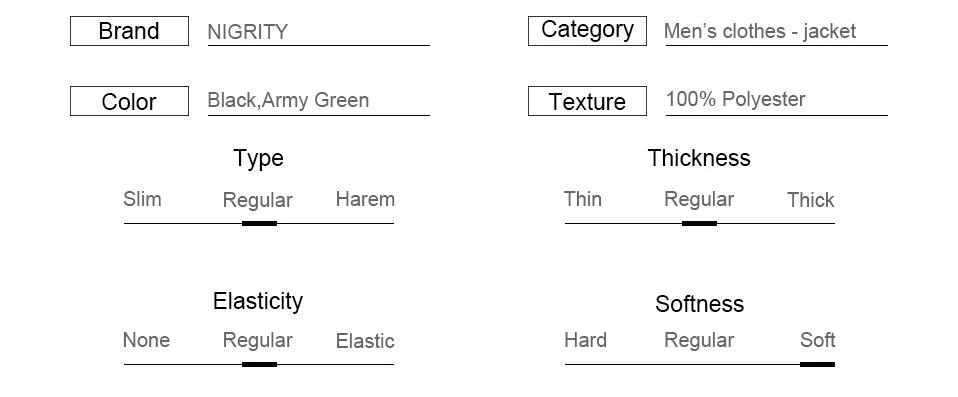Set Thickness slider to Thin
The height and width of the screenshot is (397, 958).
tap(583, 199)
